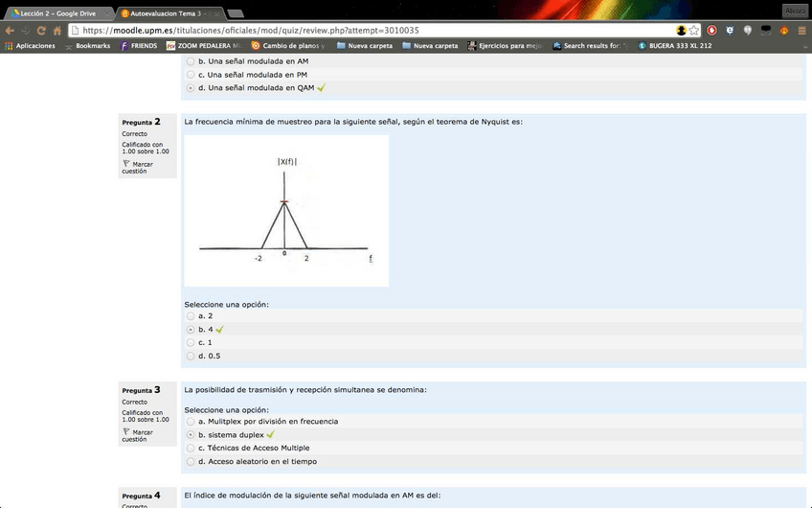
Task: Click the Pregunta 2 heading
Action: (142, 122)
